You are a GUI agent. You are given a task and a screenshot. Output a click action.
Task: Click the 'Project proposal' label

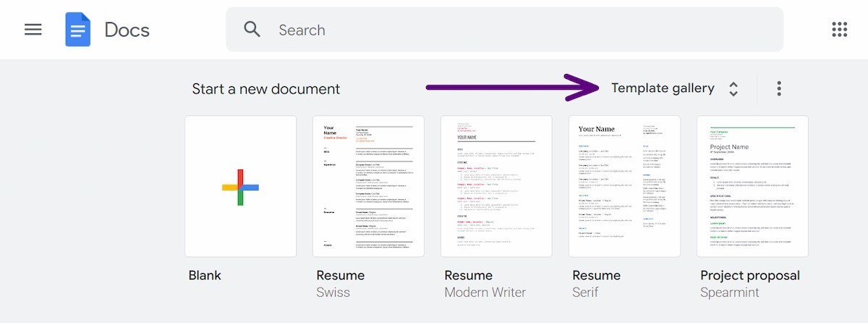click(750, 276)
